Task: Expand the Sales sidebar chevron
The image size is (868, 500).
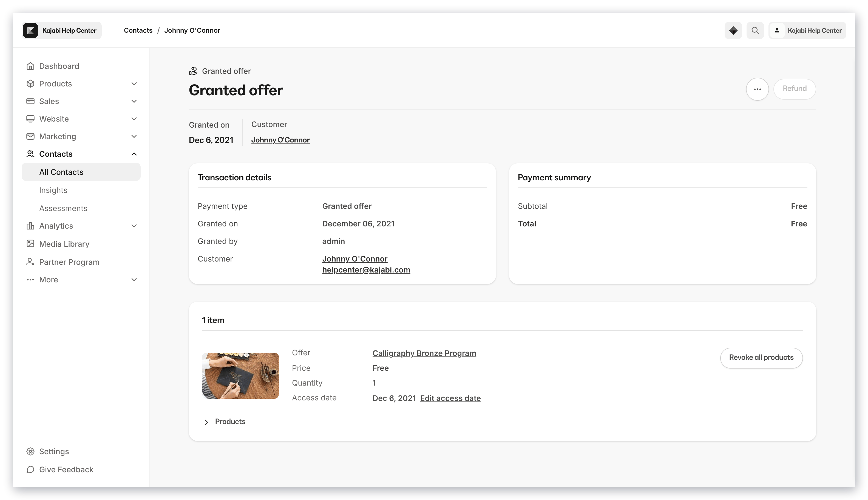Action: pyautogui.click(x=134, y=101)
